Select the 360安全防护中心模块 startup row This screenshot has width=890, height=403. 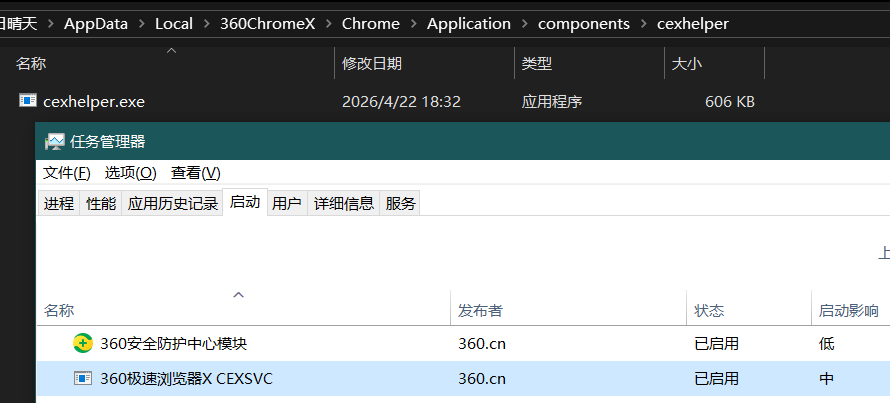point(463,343)
